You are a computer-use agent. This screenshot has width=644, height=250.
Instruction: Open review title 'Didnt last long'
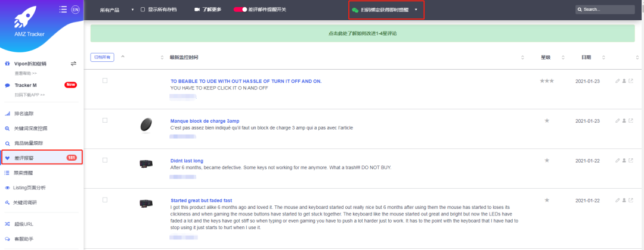(x=187, y=161)
